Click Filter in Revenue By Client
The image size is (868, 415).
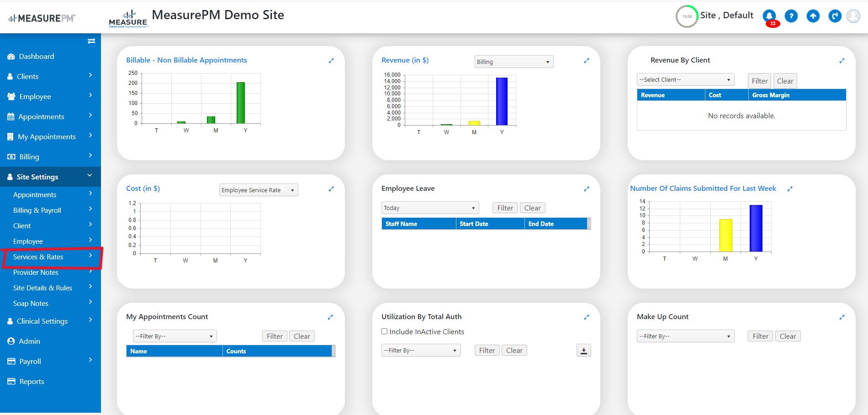pos(760,81)
